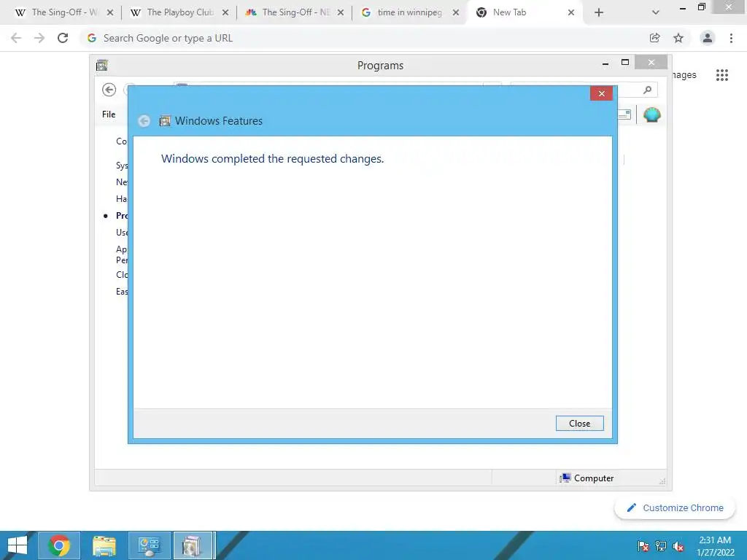This screenshot has width=747, height=560.
Task: Maximize the Programs window
Action: point(625,63)
